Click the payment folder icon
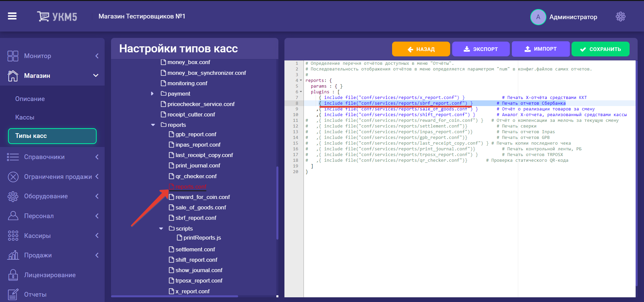Image resolution: width=644 pixels, height=302 pixels. point(164,94)
